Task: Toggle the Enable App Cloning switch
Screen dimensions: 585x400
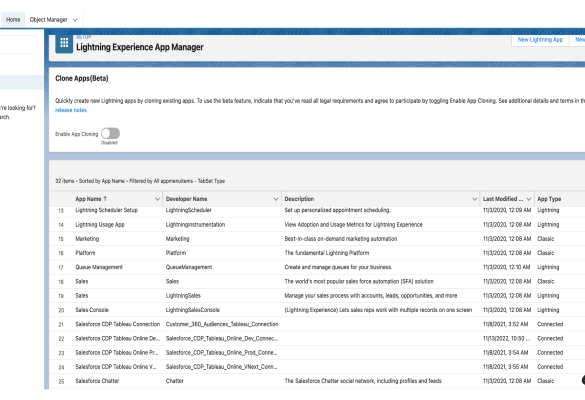Action: coord(110,133)
